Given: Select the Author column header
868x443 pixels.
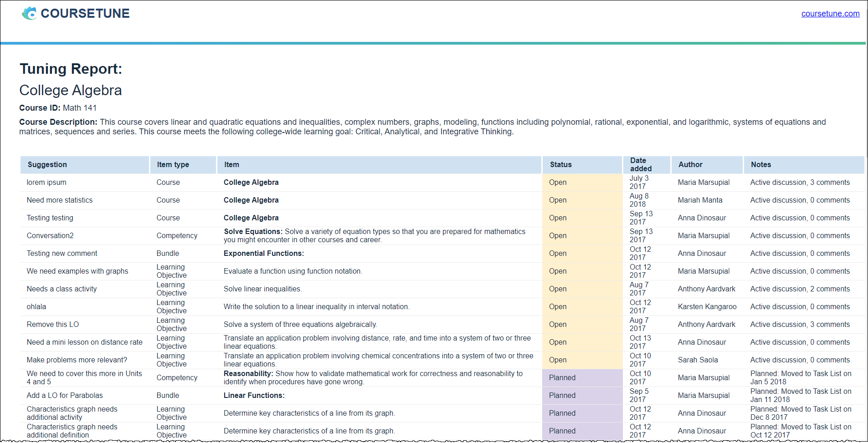Looking at the screenshot, I should coord(690,165).
